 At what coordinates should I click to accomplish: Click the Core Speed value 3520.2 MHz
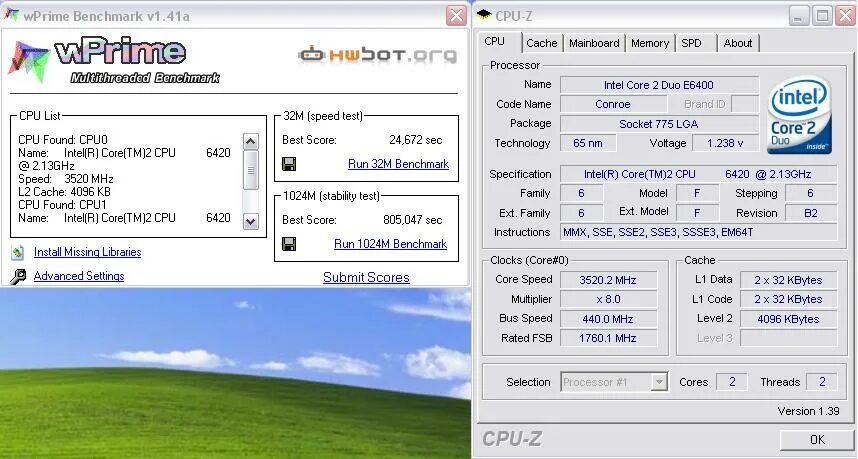(608, 280)
